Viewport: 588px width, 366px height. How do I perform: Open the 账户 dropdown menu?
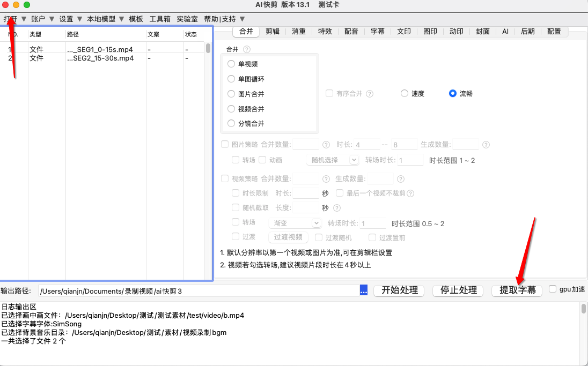pos(43,19)
